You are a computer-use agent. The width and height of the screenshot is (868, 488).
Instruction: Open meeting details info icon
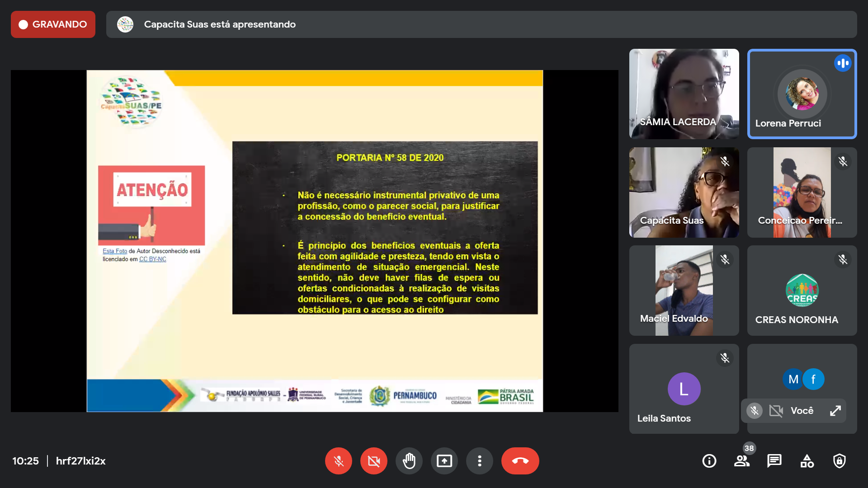[x=709, y=461]
